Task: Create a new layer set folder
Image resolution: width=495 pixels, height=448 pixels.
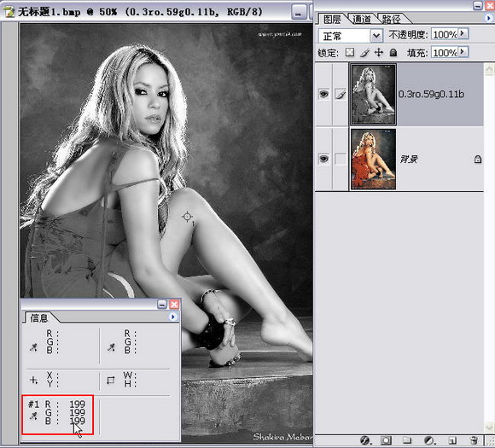Action: point(407,440)
